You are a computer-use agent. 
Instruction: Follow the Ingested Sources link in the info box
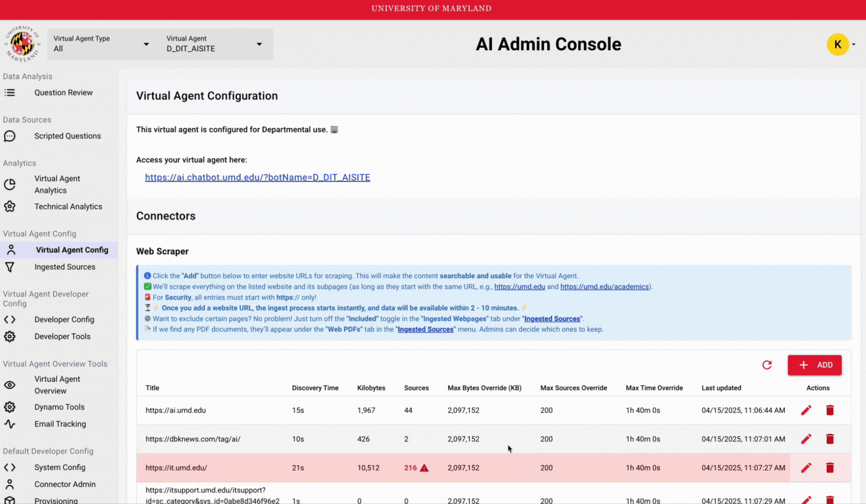tap(552, 318)
